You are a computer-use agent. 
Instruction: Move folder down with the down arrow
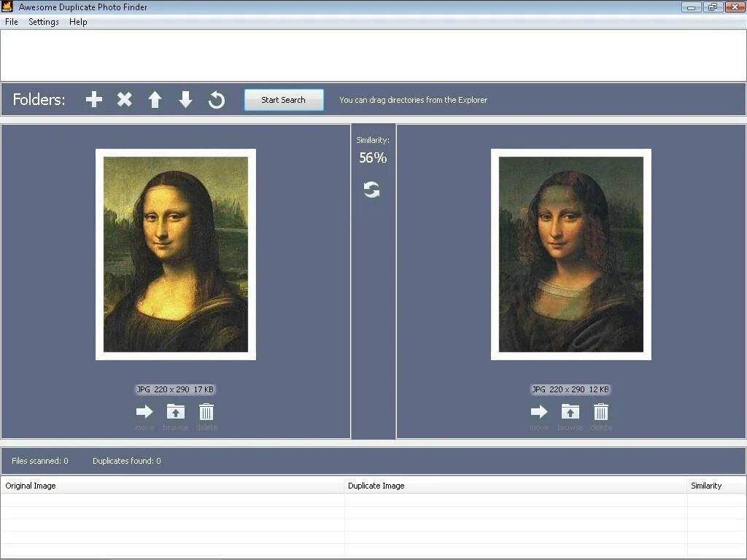(x=185, y=99)
